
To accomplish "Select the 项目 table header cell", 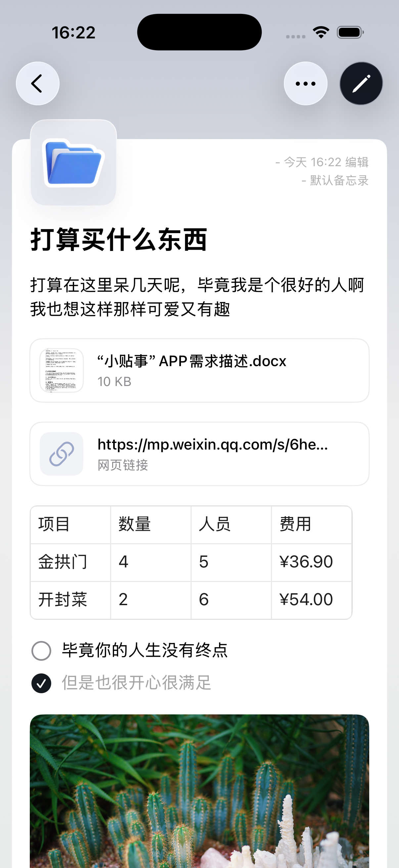I will point(70,524).
